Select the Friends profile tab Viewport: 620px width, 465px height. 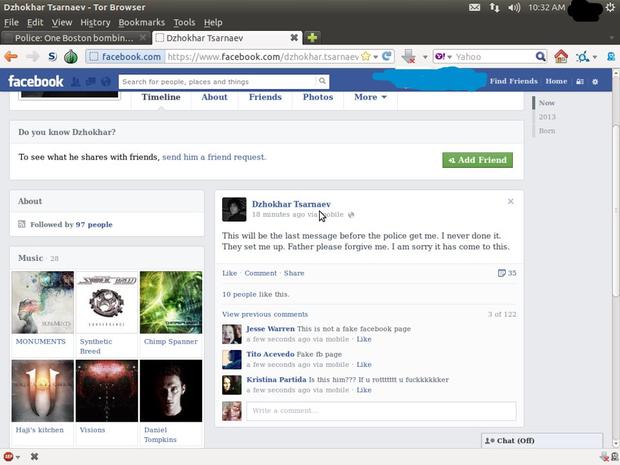(x=265, y=97)
